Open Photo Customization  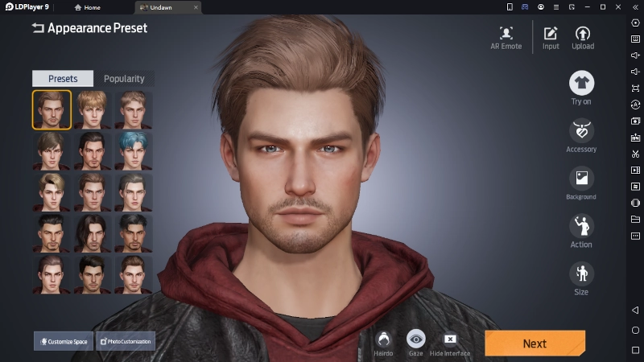coord(126,341)
